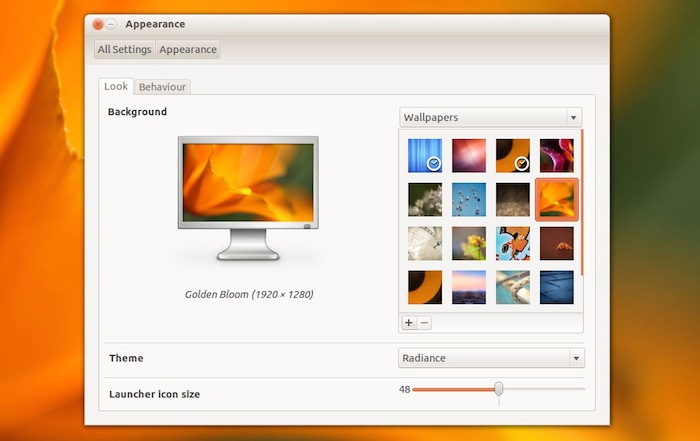Choose the white clock face wallpaper

425,243
